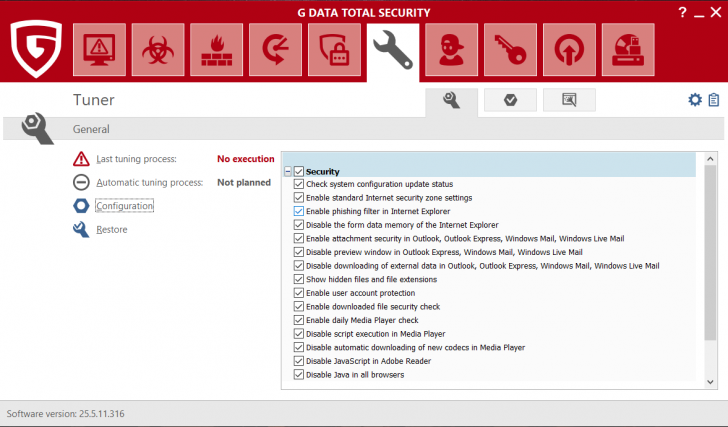Click the Not planned status text
Viewport: 728px width, 427px height.
244,182
